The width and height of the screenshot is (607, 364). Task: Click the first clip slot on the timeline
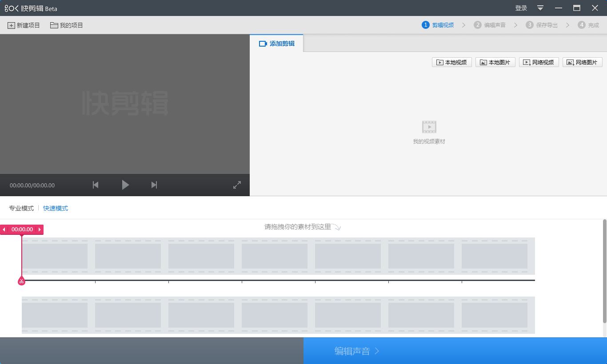coord(55,256)
